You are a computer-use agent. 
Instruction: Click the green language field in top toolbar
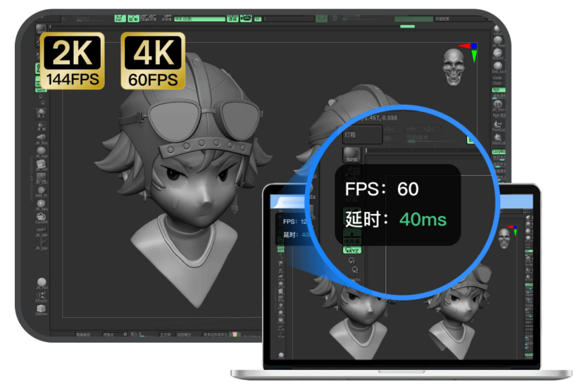click(x=200, y=19)
